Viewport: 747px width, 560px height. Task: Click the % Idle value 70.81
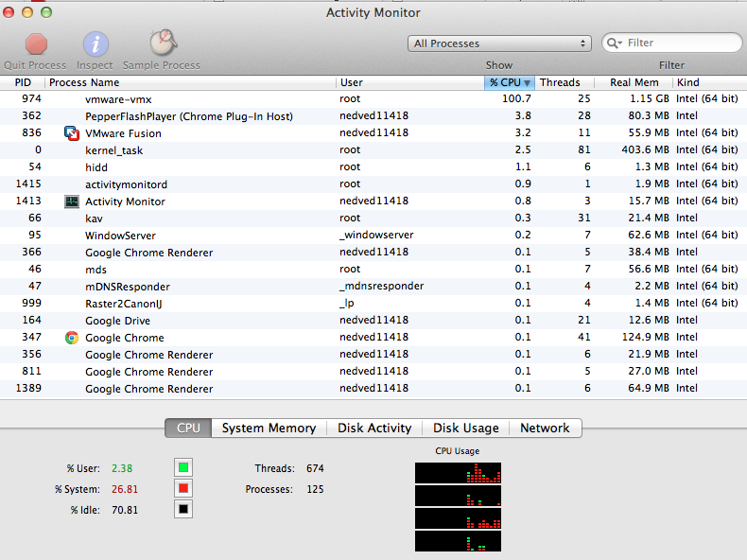click(125, 510)
